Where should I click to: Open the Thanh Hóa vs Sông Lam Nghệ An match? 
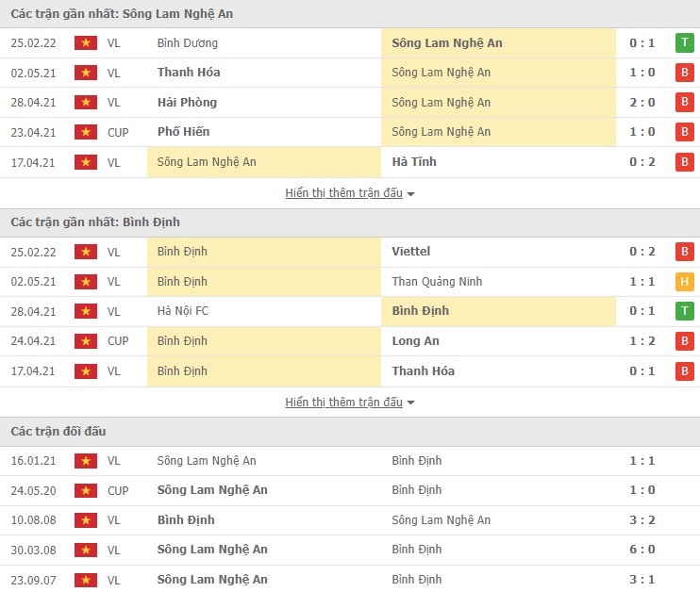pyautogui.click(x=350, y=73)
